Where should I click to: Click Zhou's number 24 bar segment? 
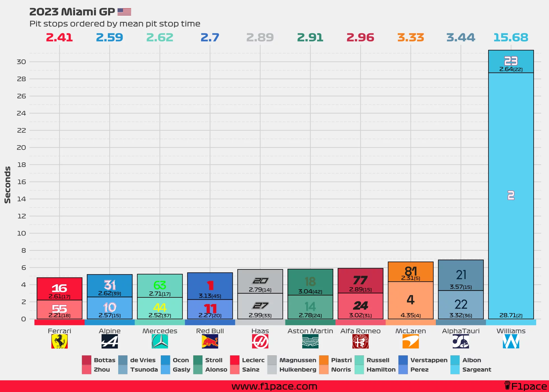(x=360, y=306)
